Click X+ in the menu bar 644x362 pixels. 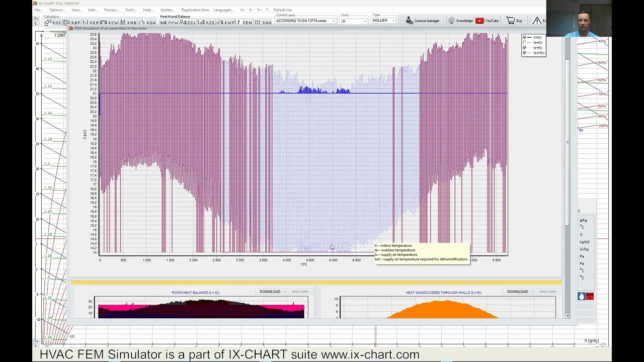(243, 10)
